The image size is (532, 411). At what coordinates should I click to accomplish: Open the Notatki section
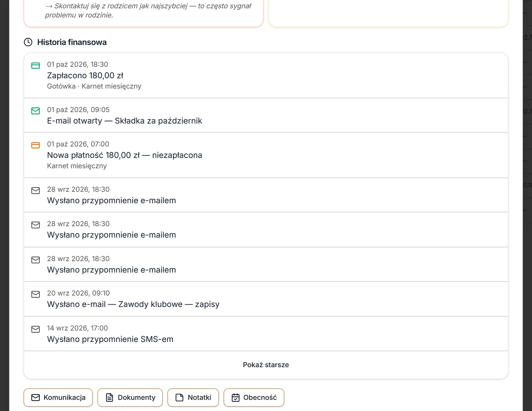click(193, 397)
